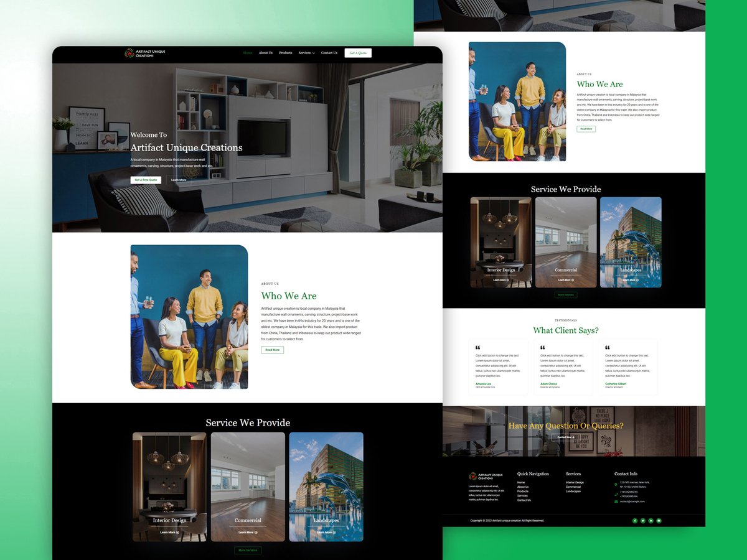The height and width of the screenshot is (560, 747).
Task: Click the What Client Says? heading
Action: [566, 330]
